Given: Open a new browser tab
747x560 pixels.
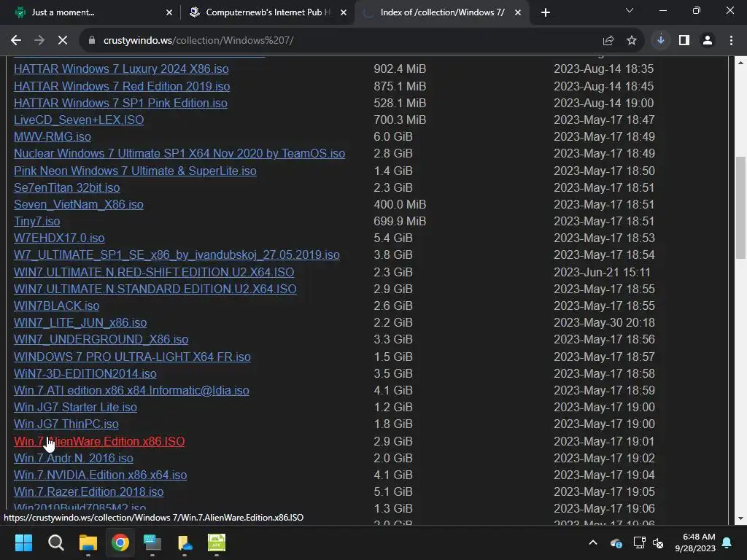Looking at the screenshot, I should [x=546, y=13].
